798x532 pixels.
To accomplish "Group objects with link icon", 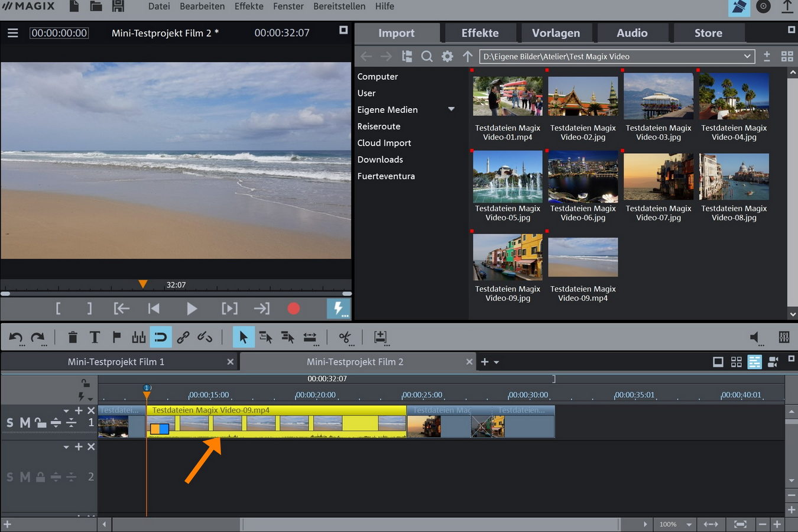I will pos(183,338).
